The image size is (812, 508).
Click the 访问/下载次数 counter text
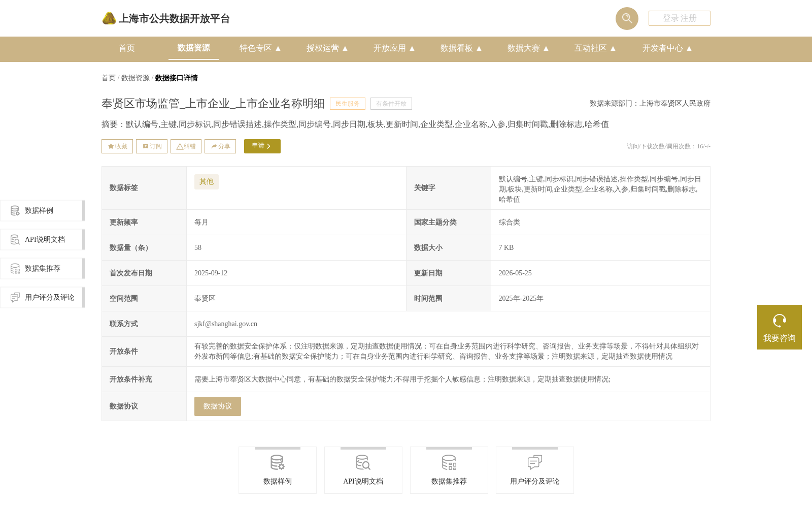click(x=668, y=146)
